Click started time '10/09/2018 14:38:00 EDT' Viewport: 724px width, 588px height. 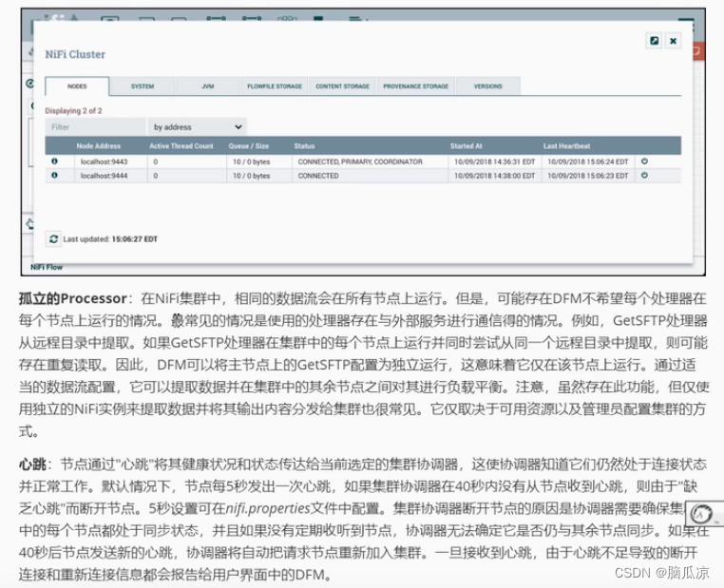click(x=494, y=176)
